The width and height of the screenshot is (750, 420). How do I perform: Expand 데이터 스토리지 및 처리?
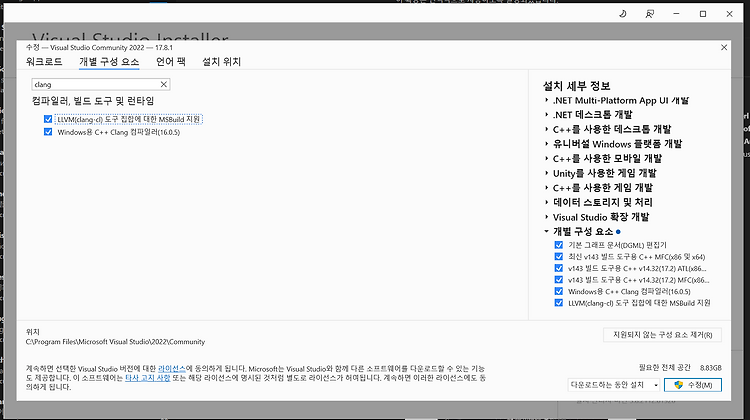tap(546, 202)
